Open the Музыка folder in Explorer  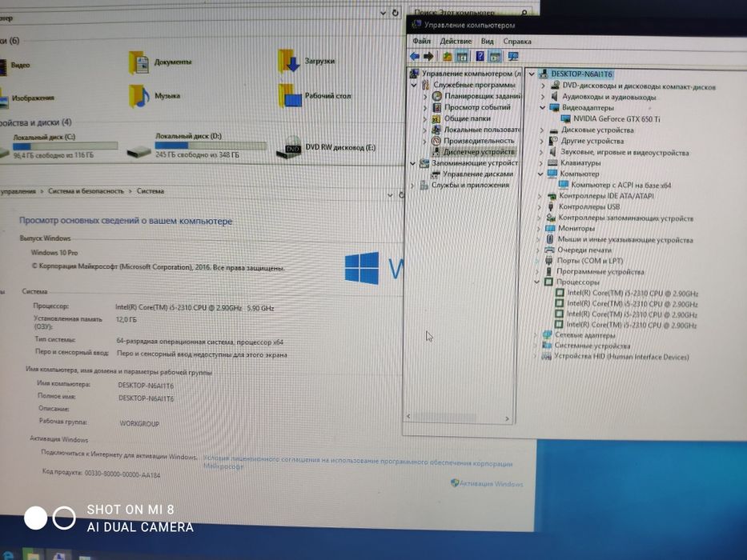pyautogui.click(x=155, y=96)
